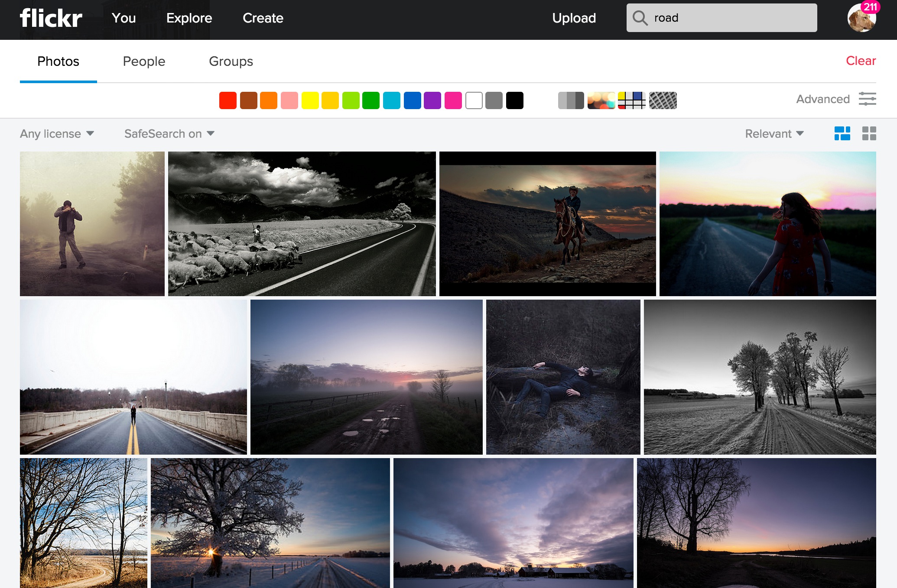
Task: Switch to the People tab
Action: pos(144,61)
